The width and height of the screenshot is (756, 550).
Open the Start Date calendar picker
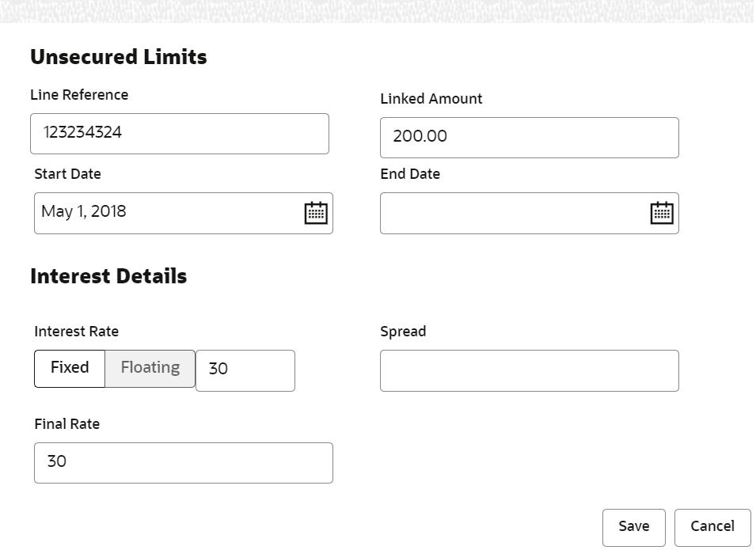(316, 213)
